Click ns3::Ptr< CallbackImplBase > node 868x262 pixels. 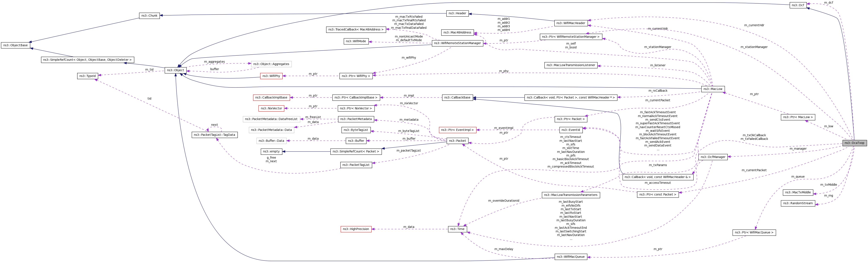(x=356, y=97)
